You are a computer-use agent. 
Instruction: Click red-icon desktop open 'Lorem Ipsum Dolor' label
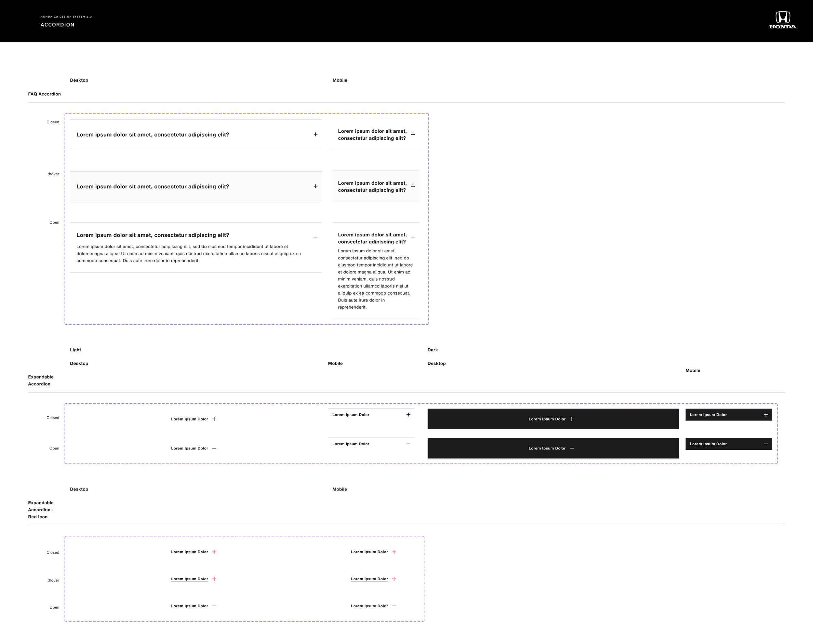coord(190,606)
